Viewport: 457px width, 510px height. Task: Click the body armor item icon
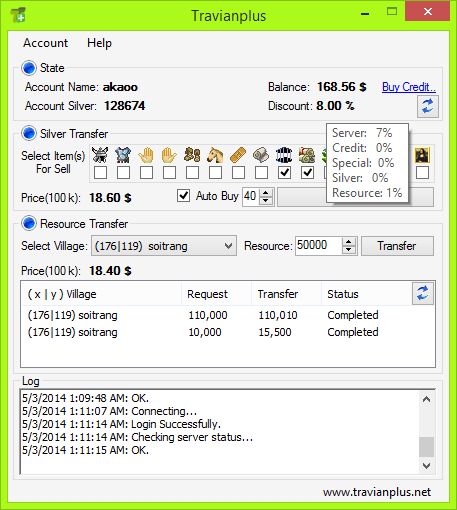[123, 155]
